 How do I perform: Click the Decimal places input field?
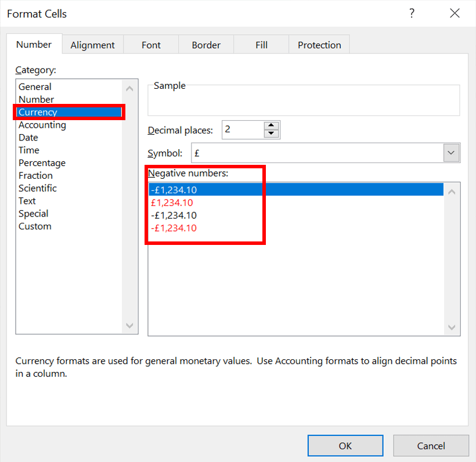[242, 130]
